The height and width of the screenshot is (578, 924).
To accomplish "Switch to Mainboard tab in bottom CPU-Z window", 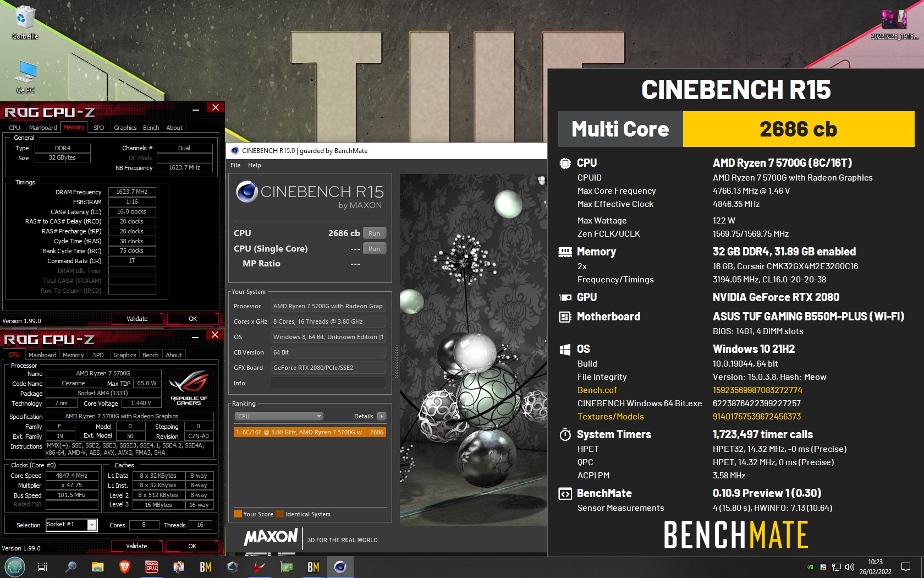I will click(x=42, y=355).
